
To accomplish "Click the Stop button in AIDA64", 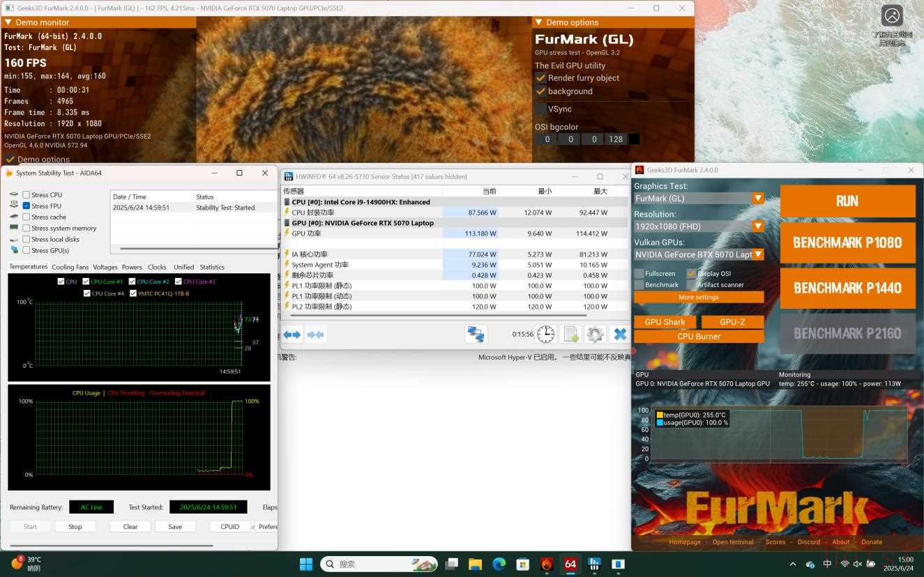I will [75, 527].
